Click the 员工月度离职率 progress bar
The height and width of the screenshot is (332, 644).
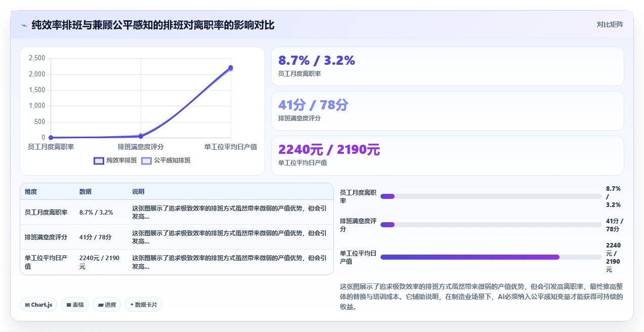point(491,196)
